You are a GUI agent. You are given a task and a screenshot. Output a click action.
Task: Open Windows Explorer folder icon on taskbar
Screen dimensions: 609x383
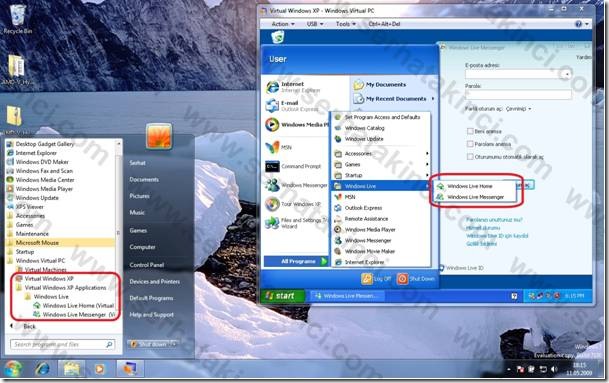[x=71, y=369]
